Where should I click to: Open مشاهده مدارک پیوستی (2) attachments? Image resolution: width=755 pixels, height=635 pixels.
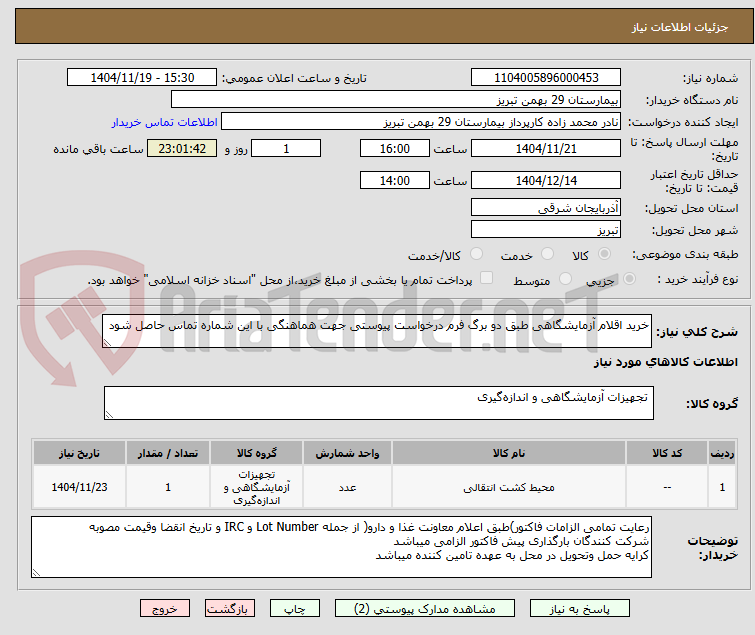tap(425, 609)
